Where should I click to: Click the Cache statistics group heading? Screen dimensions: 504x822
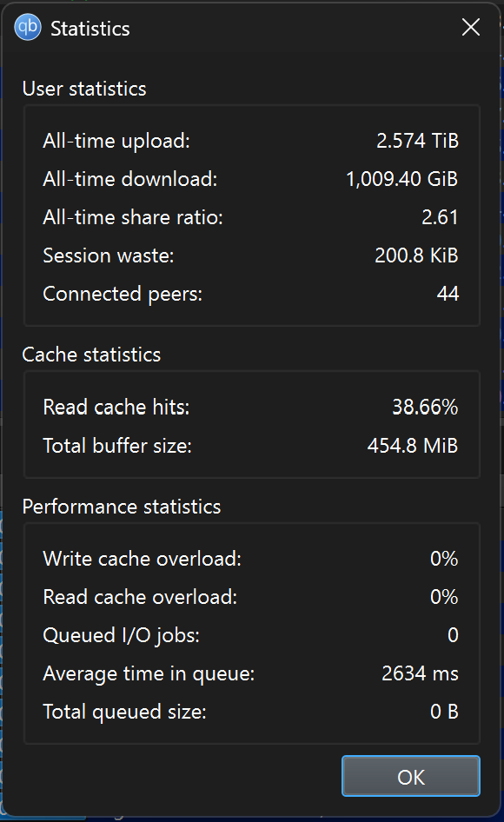coord(91,355)
